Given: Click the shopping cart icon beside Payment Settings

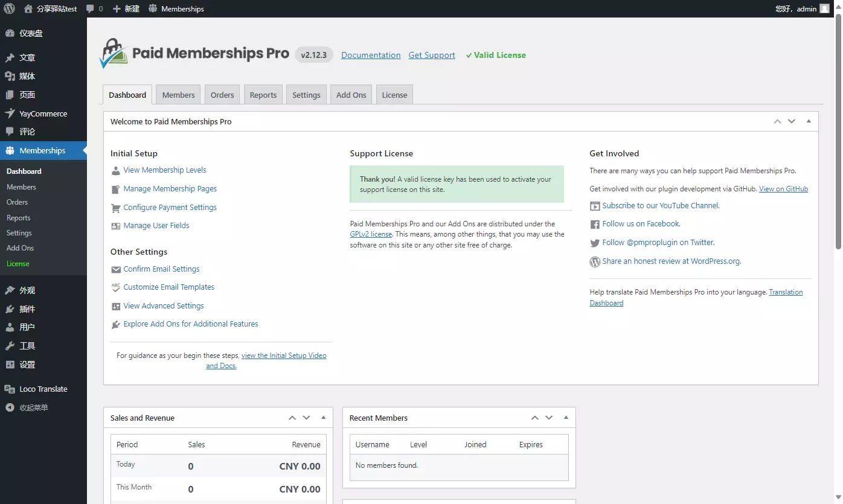Looking at the screenshot, I should click(116, 208).
